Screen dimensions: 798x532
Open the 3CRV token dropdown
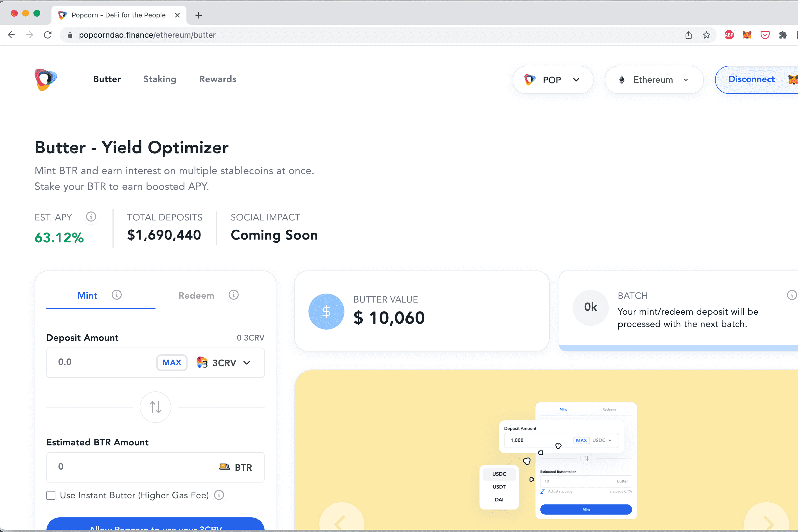point(224,363)
